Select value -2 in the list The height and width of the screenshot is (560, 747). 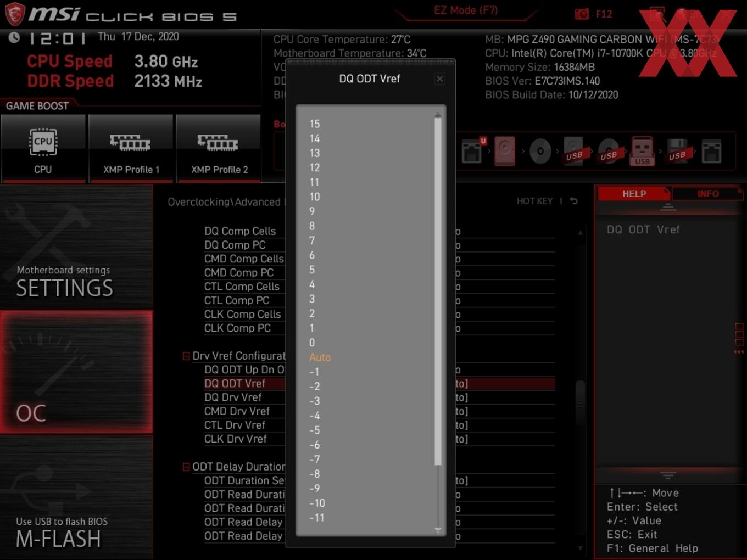[314, 387]
